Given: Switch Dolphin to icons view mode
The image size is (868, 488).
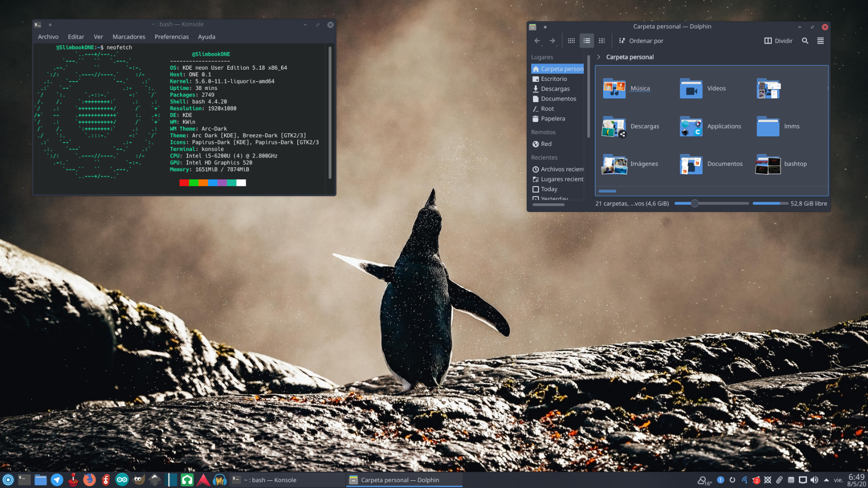Looking at the screenshot, I should point(572,41).
